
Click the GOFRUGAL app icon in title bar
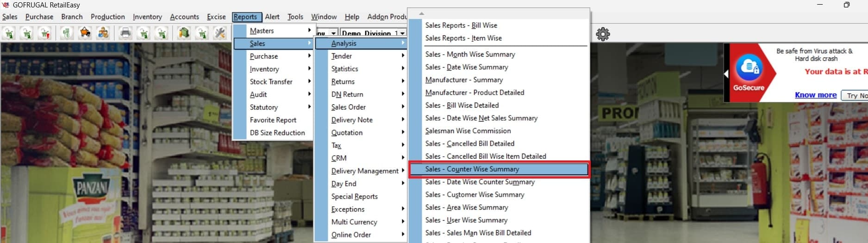pos(6,5)
